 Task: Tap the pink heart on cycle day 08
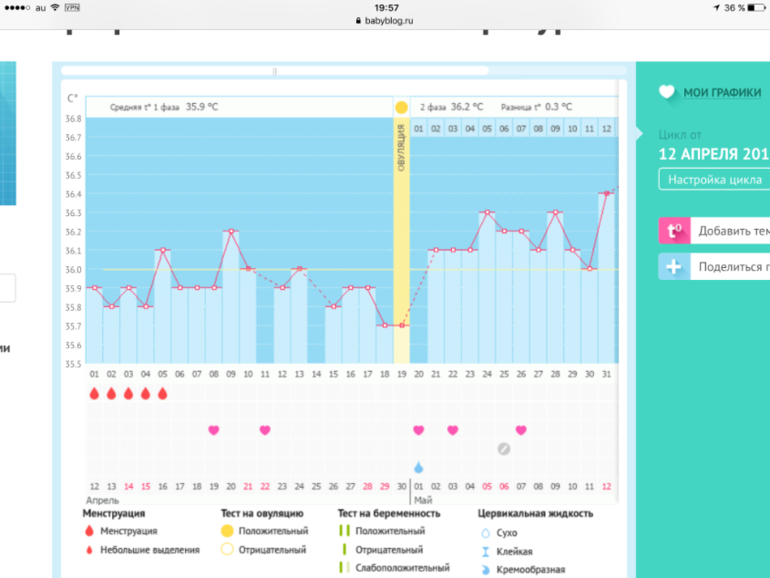point(213,430)
